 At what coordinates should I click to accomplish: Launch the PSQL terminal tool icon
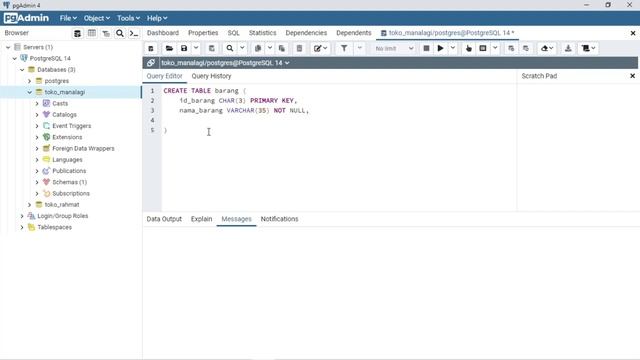click(x=134, y=33)
